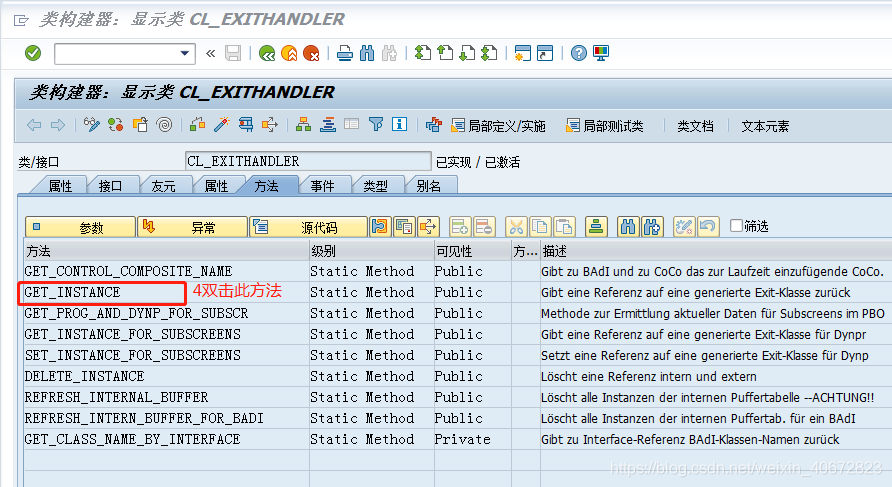Click the Other Object icon
892x487 pixels.
[x=140, y=125]
